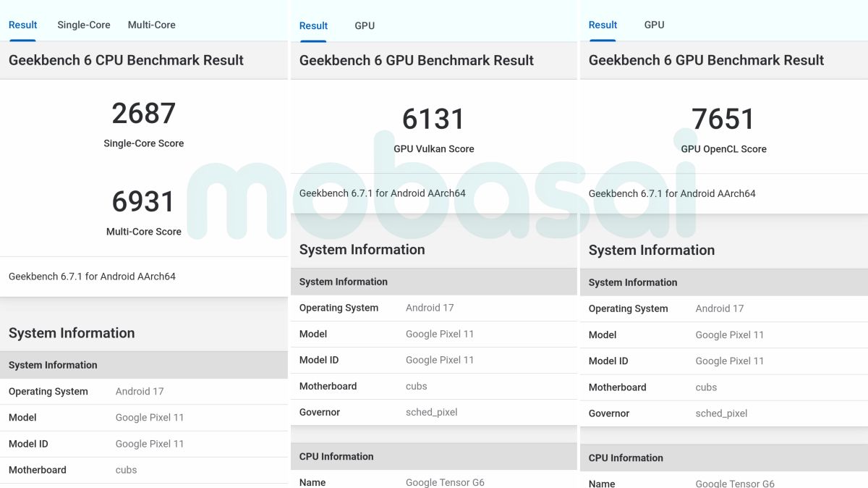Click Motherboard value cubs in Vulkan panel

[417, 386]
